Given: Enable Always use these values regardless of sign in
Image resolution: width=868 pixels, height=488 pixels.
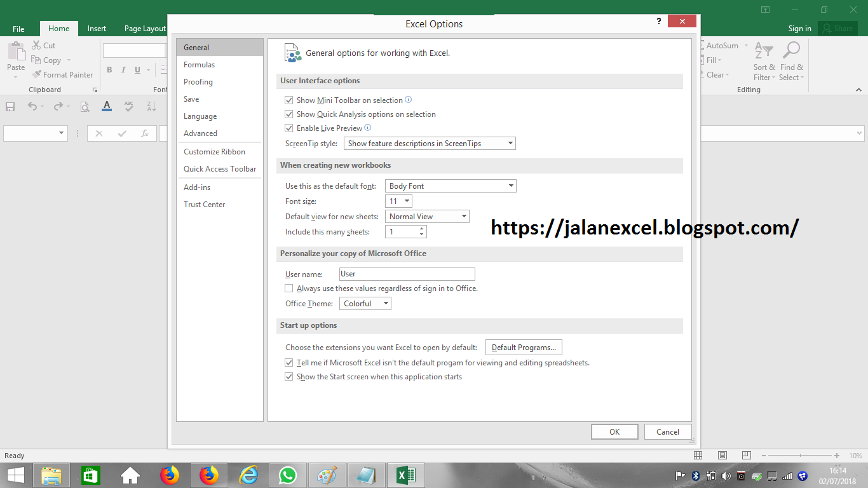Looking at the screenshot, I should (289, 288).
